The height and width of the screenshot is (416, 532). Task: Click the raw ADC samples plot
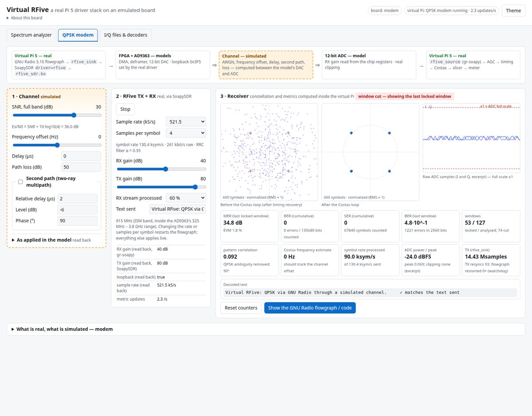(471, 137)
